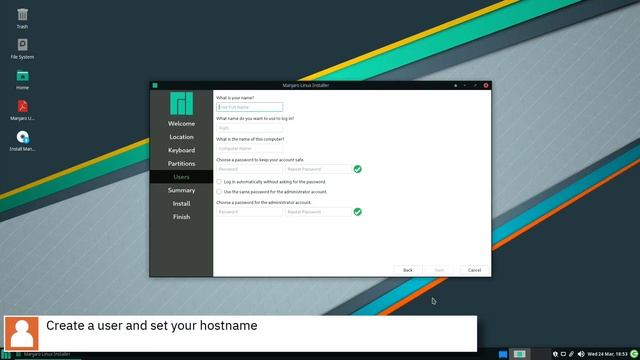
Task: Focus the user account Password field
Action: click(249, 169)
